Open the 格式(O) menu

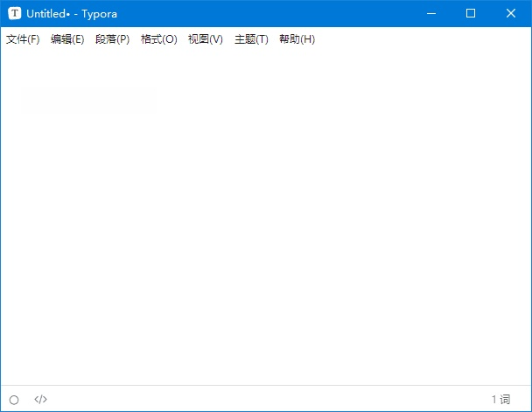click(158, 39)
